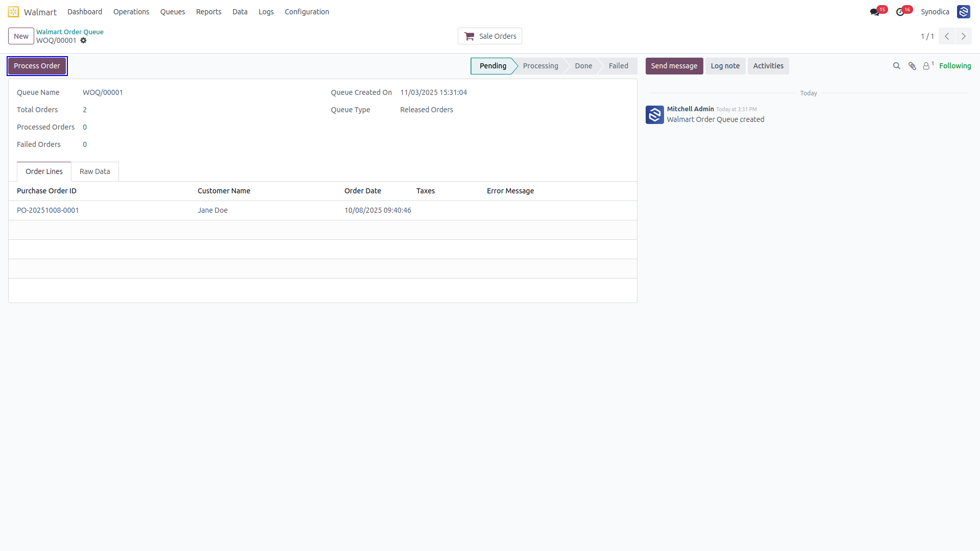Set status to Pending
Screen dimensions: 980x551
[x=493, y=66]
